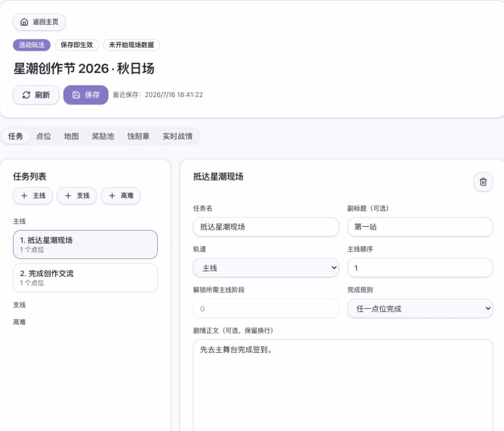This screenshot has width=504, height=431.
Task: Open the 实时战情 tab
Action: click(177, 136)
